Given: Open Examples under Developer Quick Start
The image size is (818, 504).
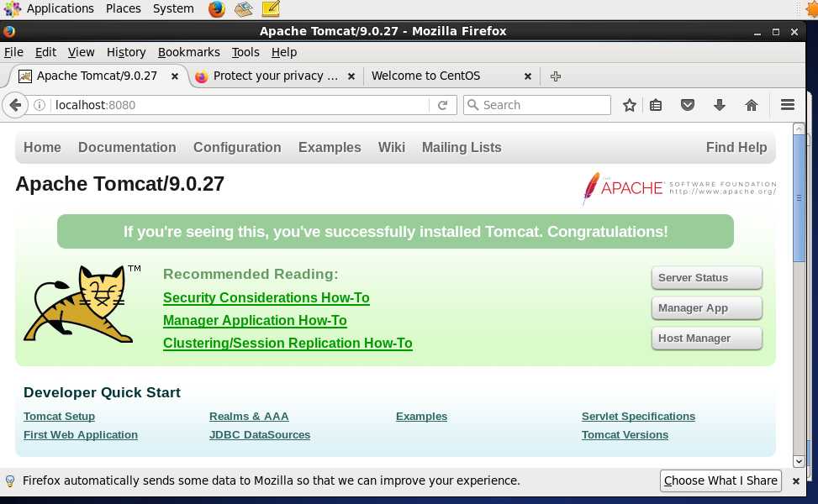Looking at the screenshot, I should 421,417.
